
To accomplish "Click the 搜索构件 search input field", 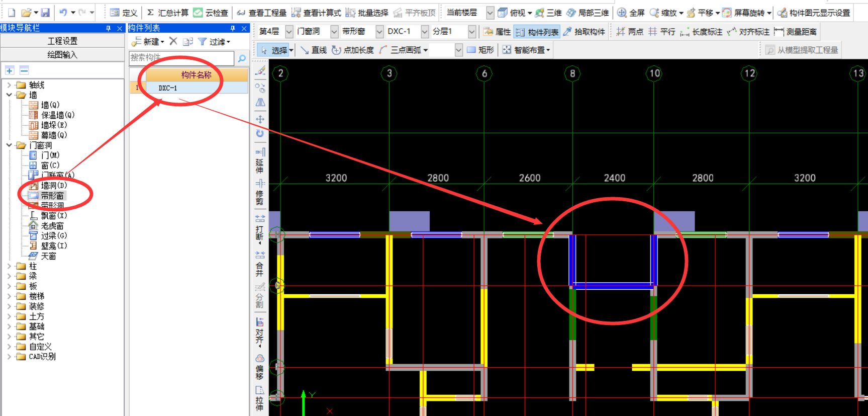I will 181,58.
